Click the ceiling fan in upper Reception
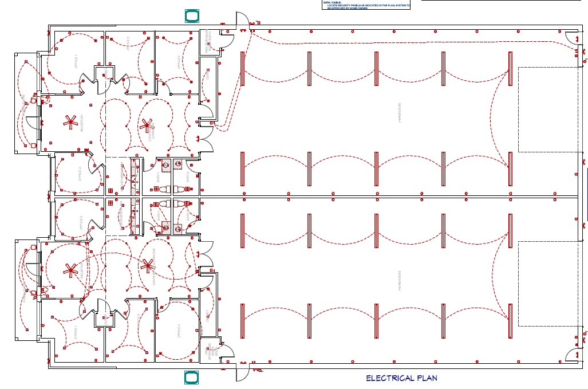Image resolution: width=588 pixels, height=389 pixels. pos(70,123)
